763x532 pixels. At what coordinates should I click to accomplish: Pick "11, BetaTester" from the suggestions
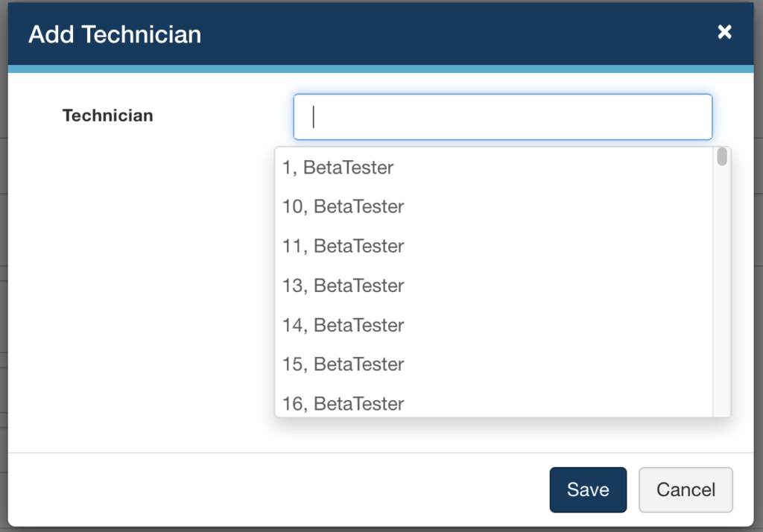pos(343,246)
